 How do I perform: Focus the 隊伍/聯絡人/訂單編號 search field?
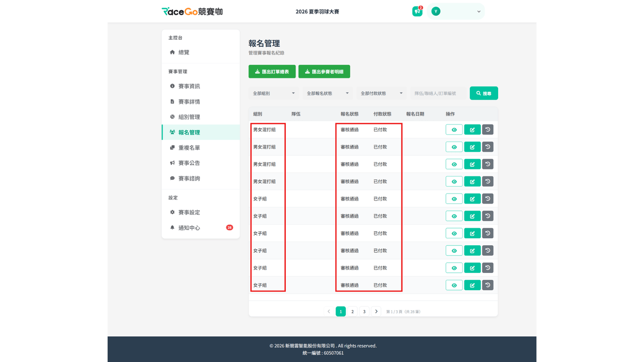click(x=438, y=93)
